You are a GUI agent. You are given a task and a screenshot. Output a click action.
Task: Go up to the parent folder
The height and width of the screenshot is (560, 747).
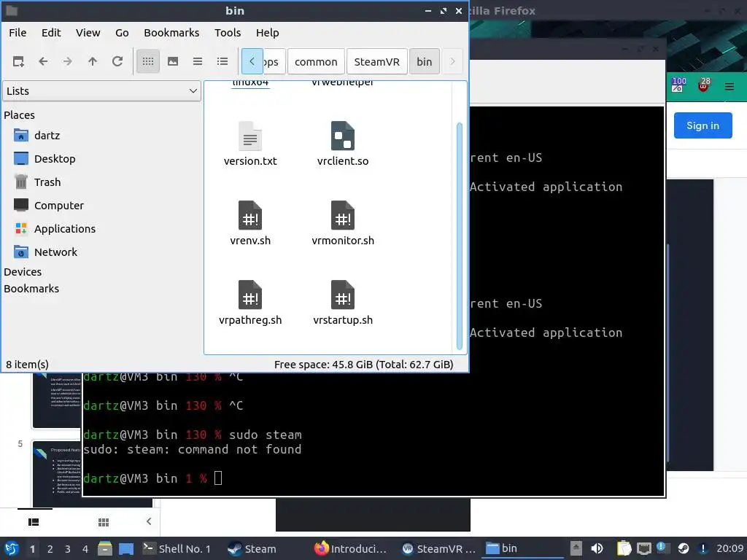pyautogui.click(x=93, y=61)
